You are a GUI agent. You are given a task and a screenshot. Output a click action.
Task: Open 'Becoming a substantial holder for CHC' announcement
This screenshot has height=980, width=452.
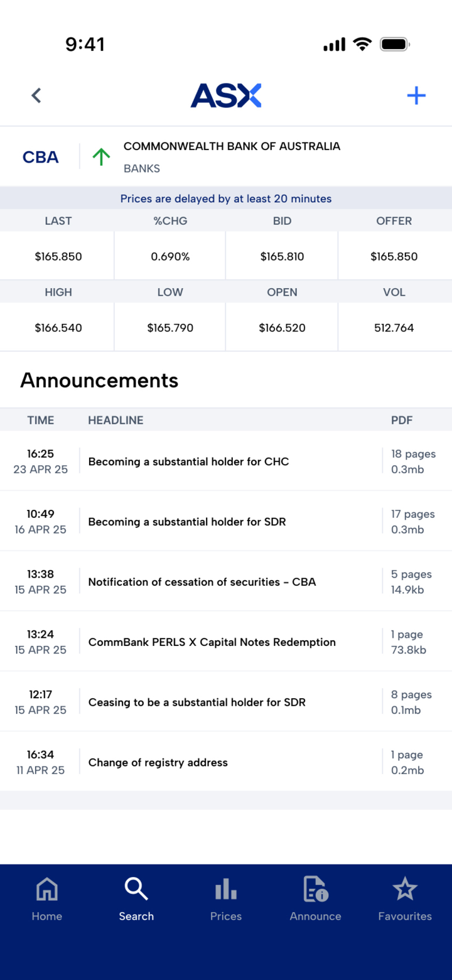point(188,461)
